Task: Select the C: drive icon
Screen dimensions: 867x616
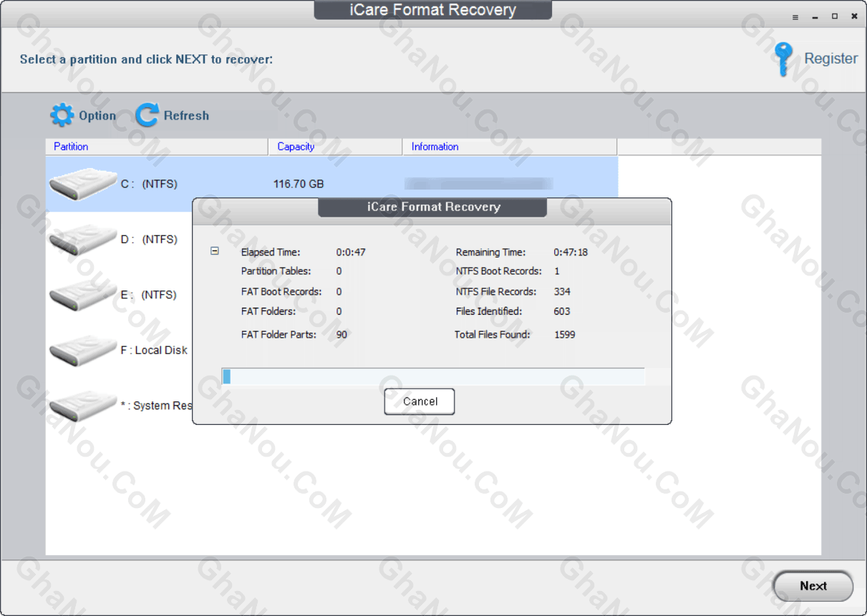Action: (x=83, y=185)
